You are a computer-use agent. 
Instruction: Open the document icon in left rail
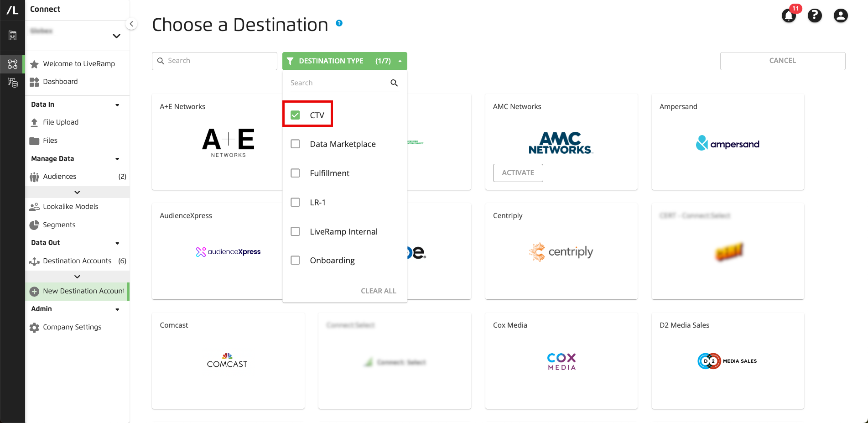pyautogui.click(x=13, y=36)
